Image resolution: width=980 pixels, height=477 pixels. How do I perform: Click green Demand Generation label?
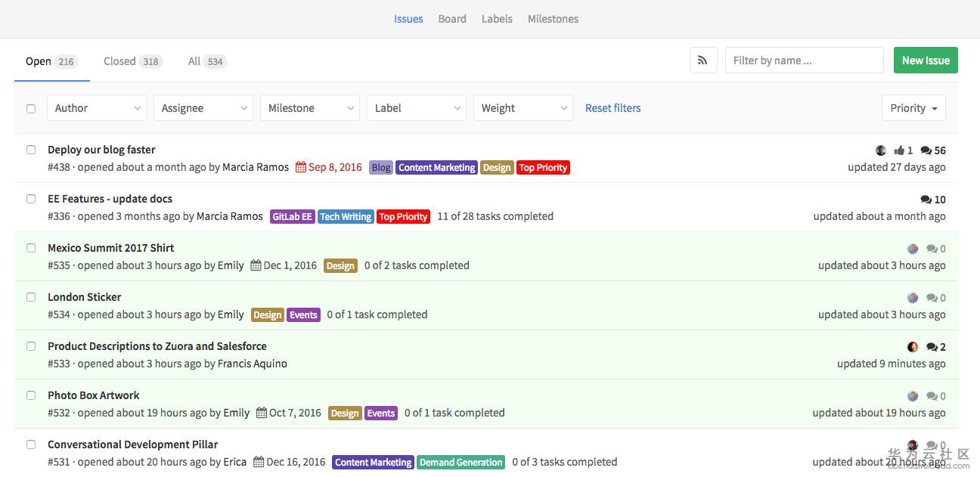(461, 463)
